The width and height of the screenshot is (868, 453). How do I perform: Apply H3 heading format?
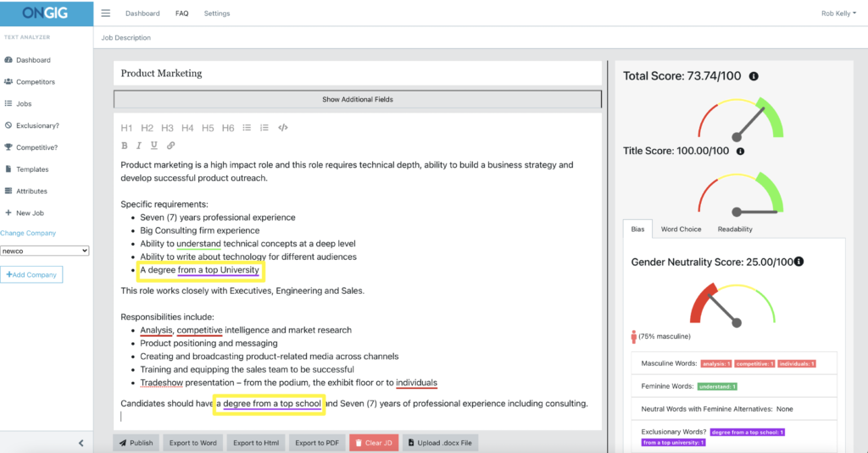(167, 128)
